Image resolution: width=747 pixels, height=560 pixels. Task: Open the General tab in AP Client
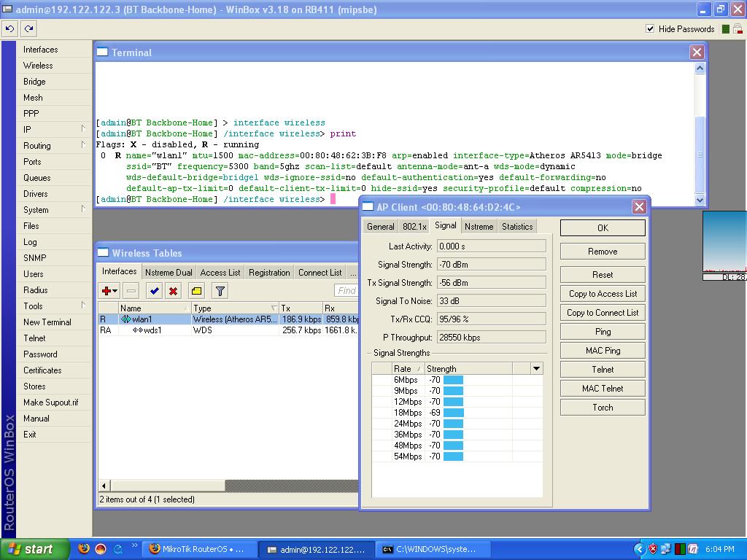(x=380, y=227)
